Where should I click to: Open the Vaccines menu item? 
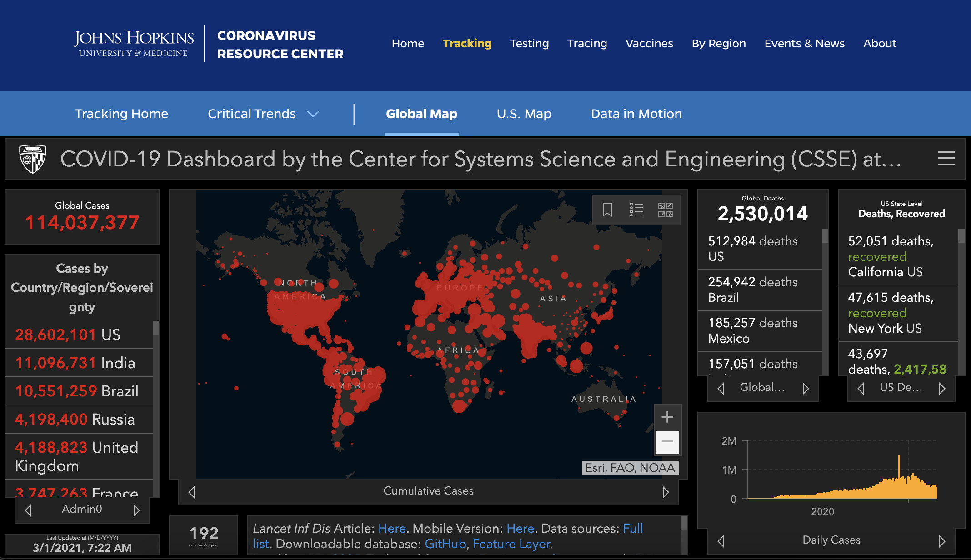tap(649, 44)
